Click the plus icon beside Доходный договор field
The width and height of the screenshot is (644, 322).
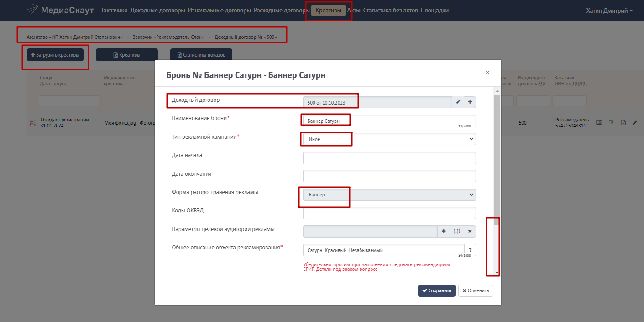click(x=470, y=102)
